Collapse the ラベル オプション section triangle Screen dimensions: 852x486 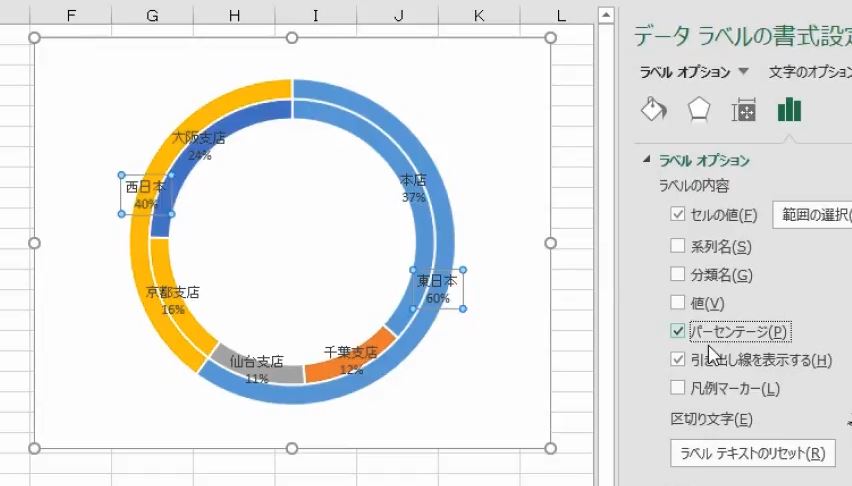[x=647, y=159]
